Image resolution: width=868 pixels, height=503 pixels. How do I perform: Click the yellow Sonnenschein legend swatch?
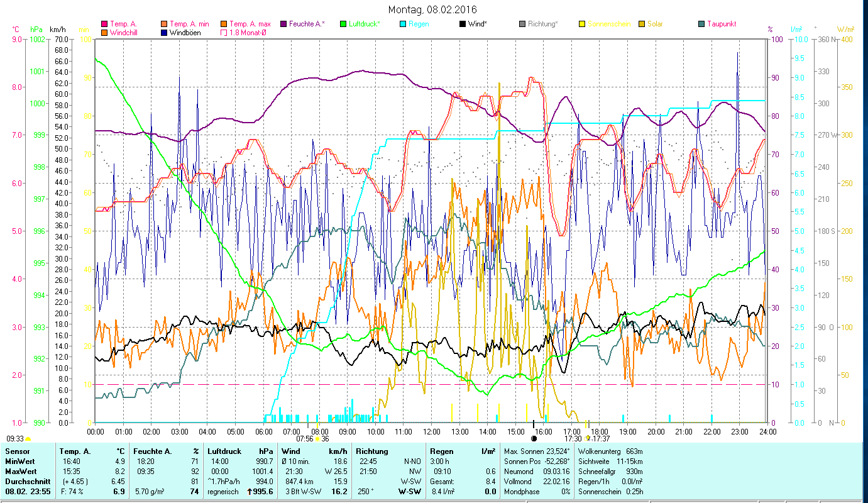(x=581, y=24)
